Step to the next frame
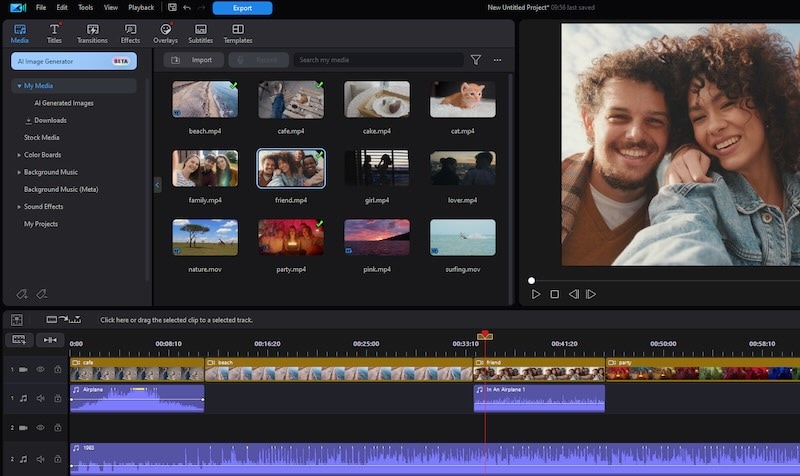This screenshot has width=800, height=476. click(591, 294)
